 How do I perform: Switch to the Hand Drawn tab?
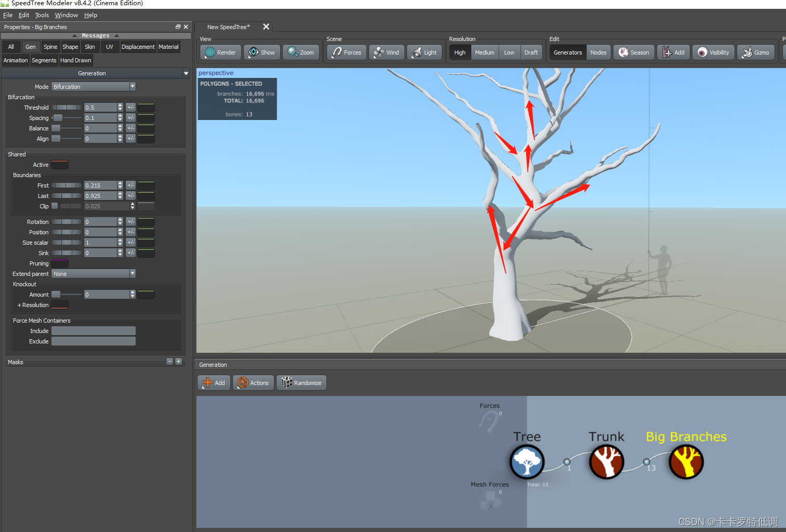coord(76,60)
